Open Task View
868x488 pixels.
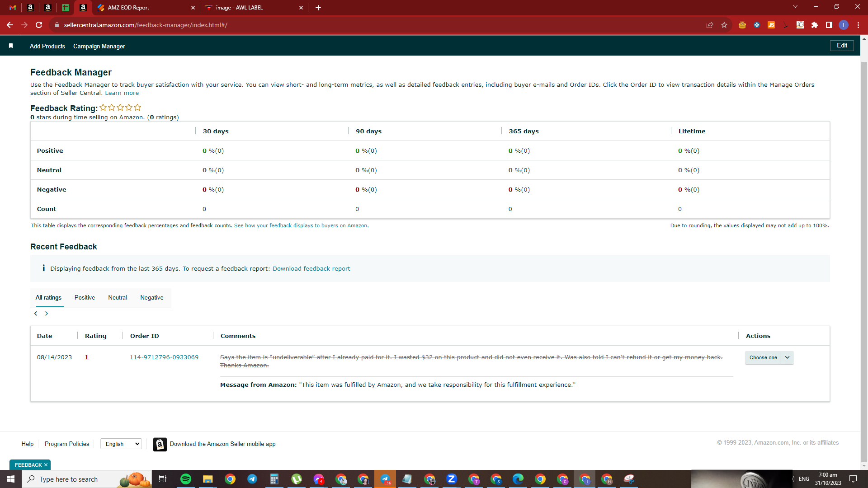[x=163, y=479]
